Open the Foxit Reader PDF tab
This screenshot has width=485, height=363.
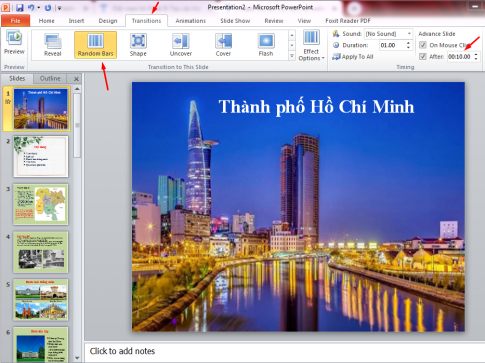point(348,21)
